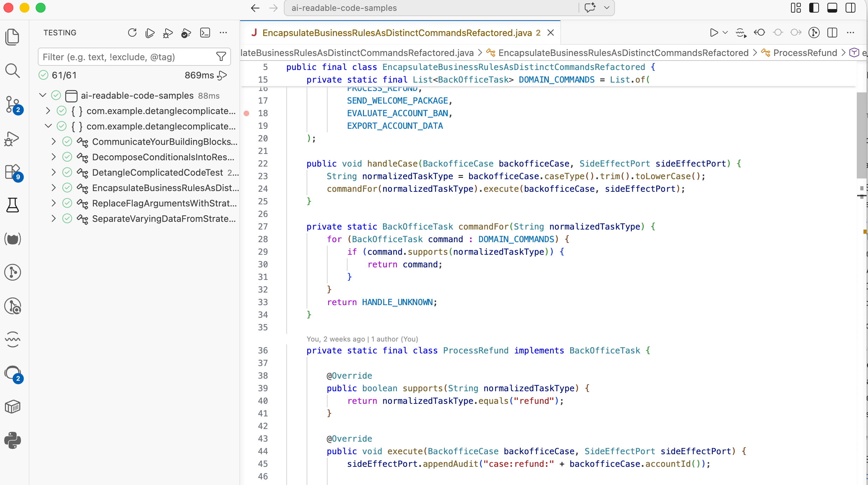Select the Testing flask icon
The width and height of the screenshot is (868, 485).
pyautogui.click(x=13, y=205)
